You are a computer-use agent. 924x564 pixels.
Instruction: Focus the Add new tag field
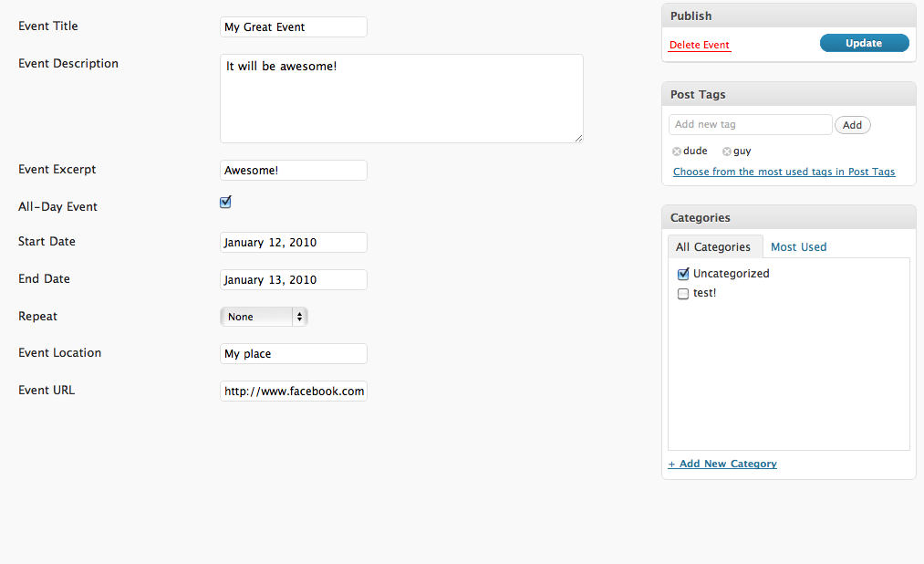click(750, 124)
